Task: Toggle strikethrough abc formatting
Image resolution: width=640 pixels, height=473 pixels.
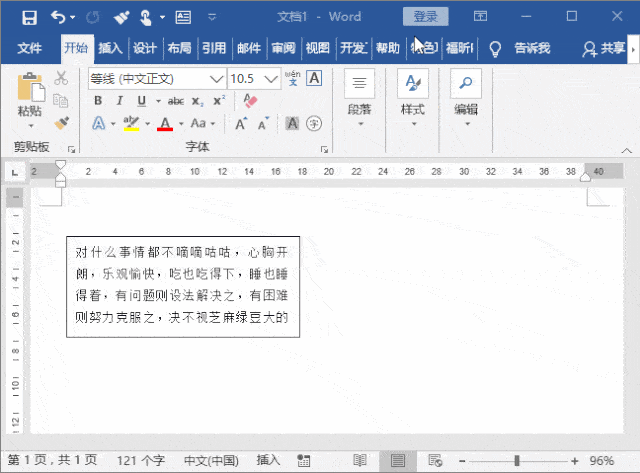Action: coord(176,101)
